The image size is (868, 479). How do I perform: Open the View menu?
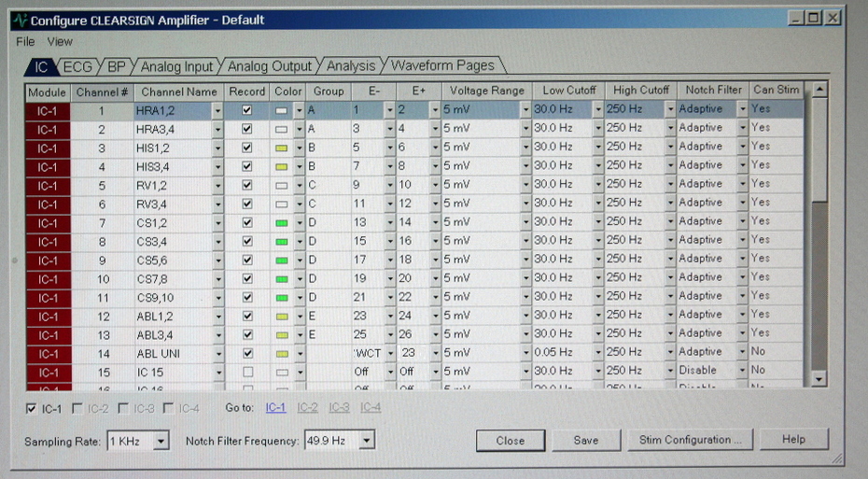point(60,41)
